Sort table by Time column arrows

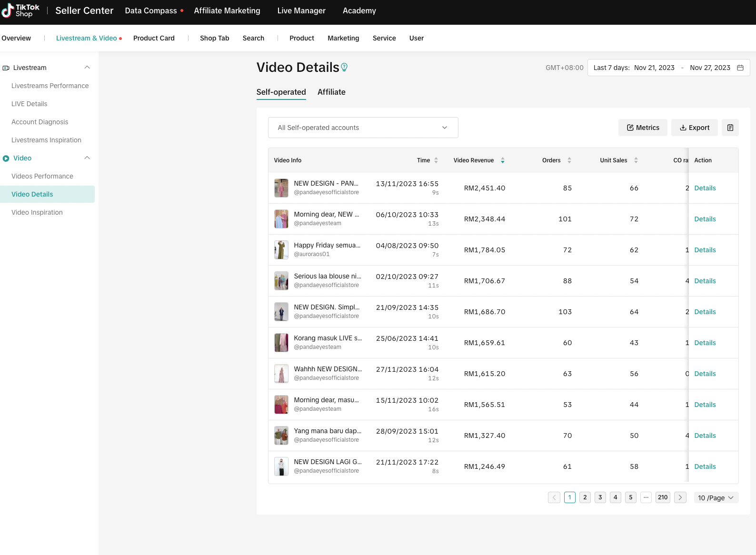coord(436,160)
